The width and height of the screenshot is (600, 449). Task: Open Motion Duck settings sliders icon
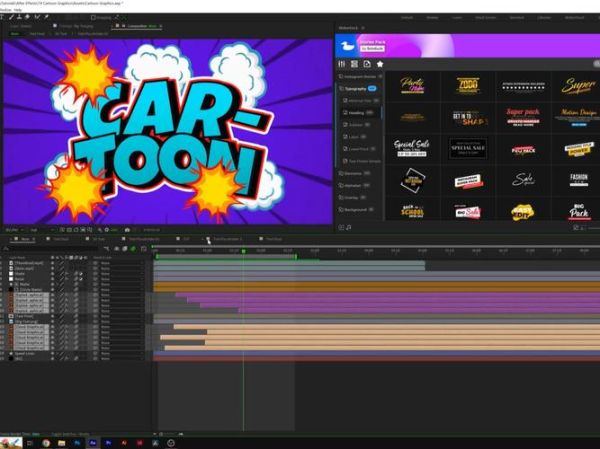[343, 64]
